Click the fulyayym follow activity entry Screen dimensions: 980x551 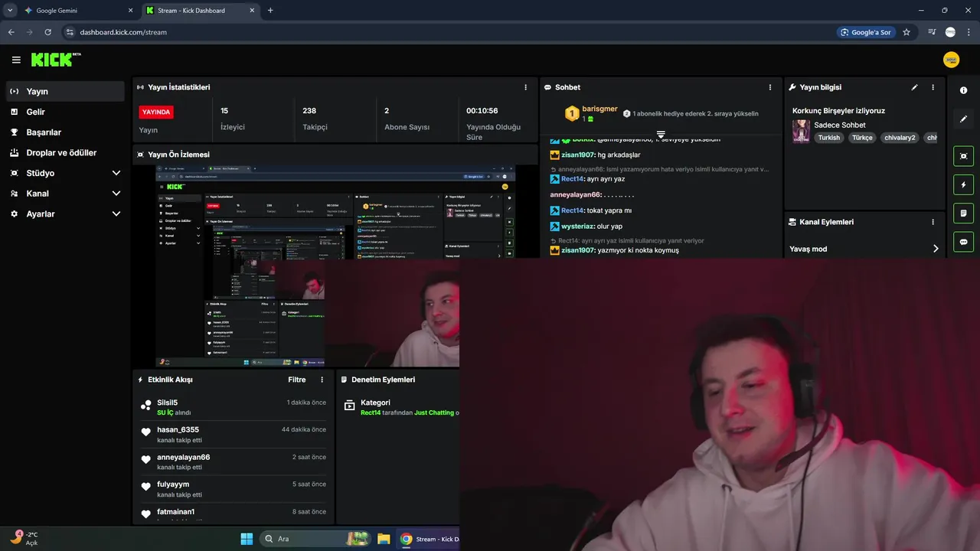[234, 489]
